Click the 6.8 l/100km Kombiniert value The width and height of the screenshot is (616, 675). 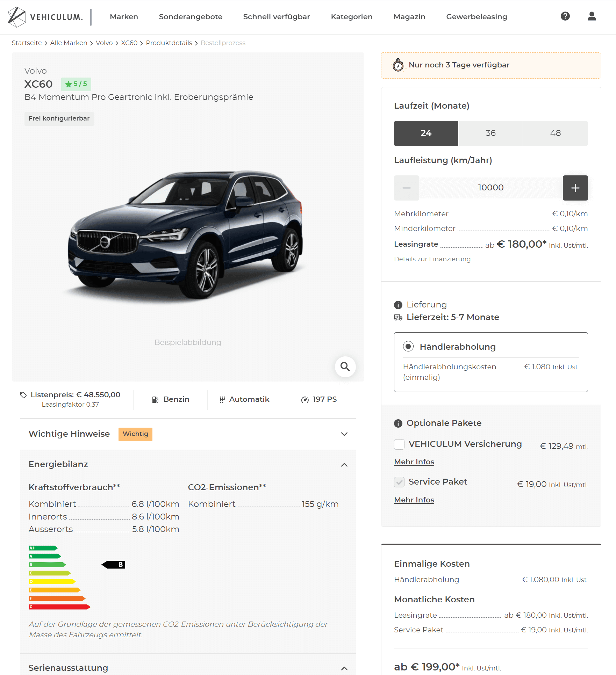pyautogui.click(x=155, y=505)
